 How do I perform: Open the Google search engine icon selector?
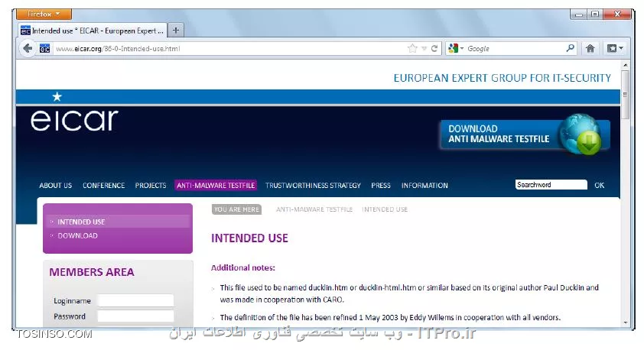pos(456,48)
